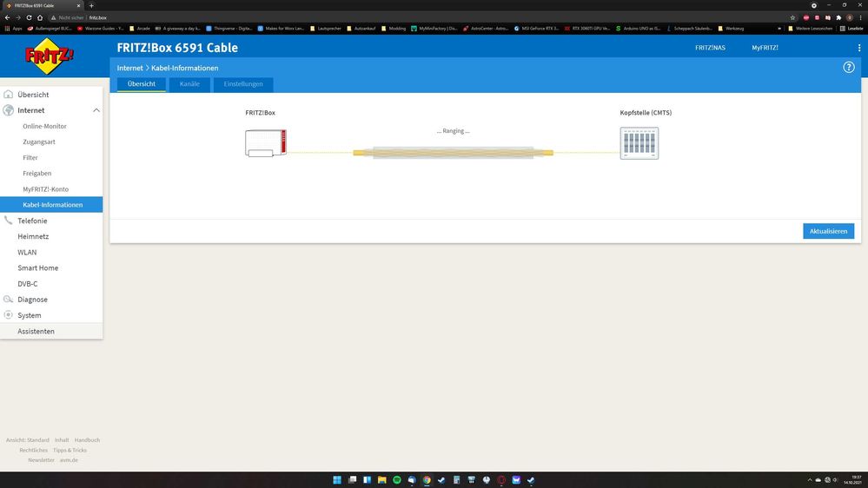Open the Handbuch footer link
The height and width of the screenshot is (488, 868).
coord(87,440)
